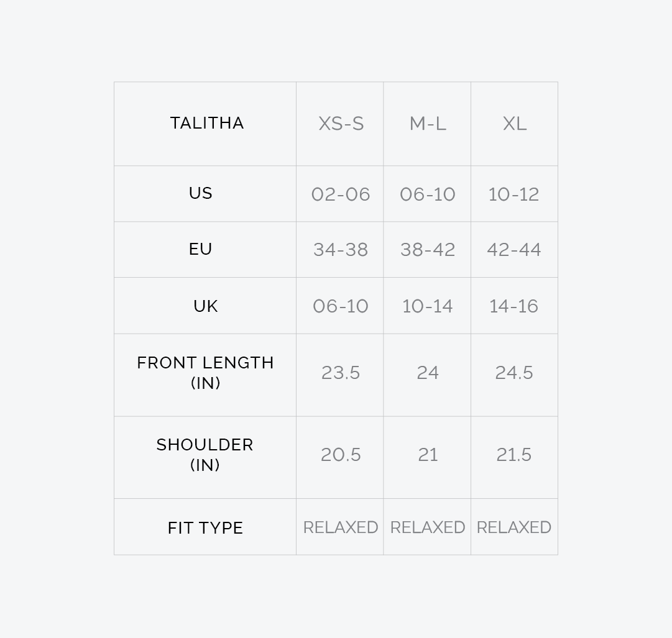Click the US row label
This screenshot has width=672, height=638.
(201, 193)
